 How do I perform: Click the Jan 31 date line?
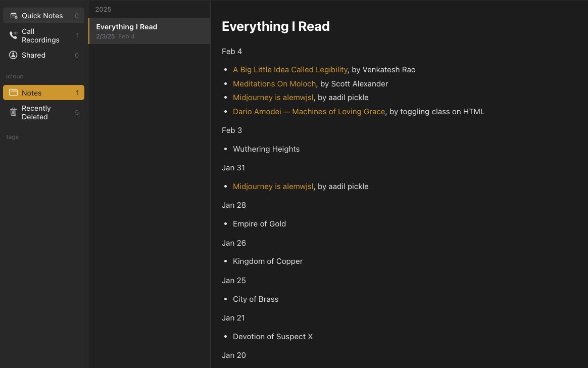(x=233, y=168)
